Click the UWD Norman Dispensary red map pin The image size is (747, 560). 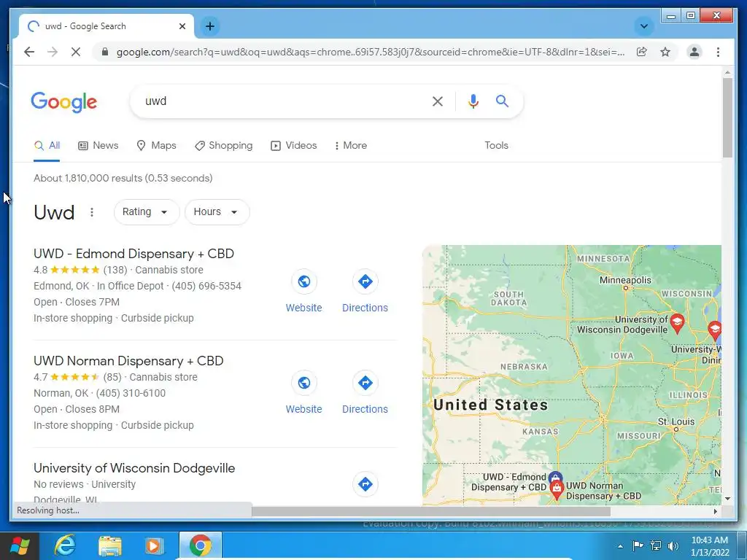coord(557,490)
